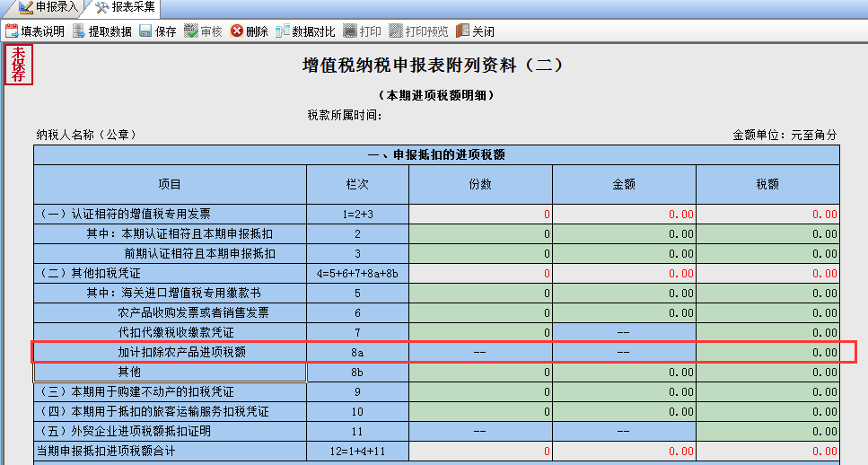The height and width of the screenshot is (465, 868).
Task: Select row 1 税额 total cell
Action: click(x=767, y=215)
